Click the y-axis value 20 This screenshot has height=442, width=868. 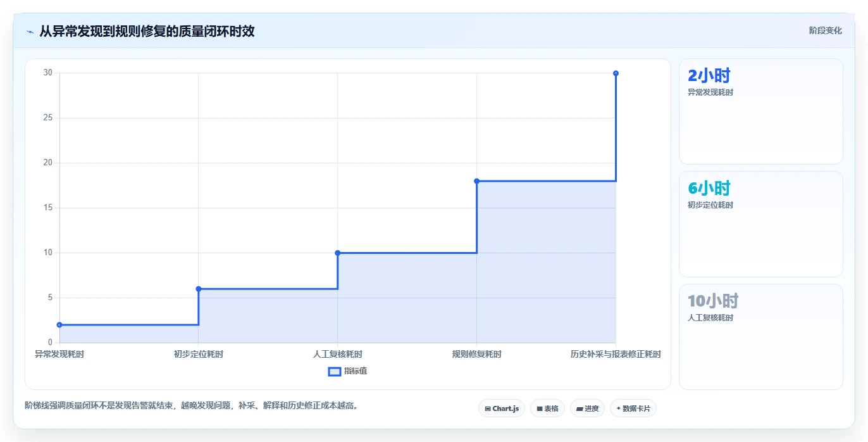pyautogui.click(x=48, y=163)
